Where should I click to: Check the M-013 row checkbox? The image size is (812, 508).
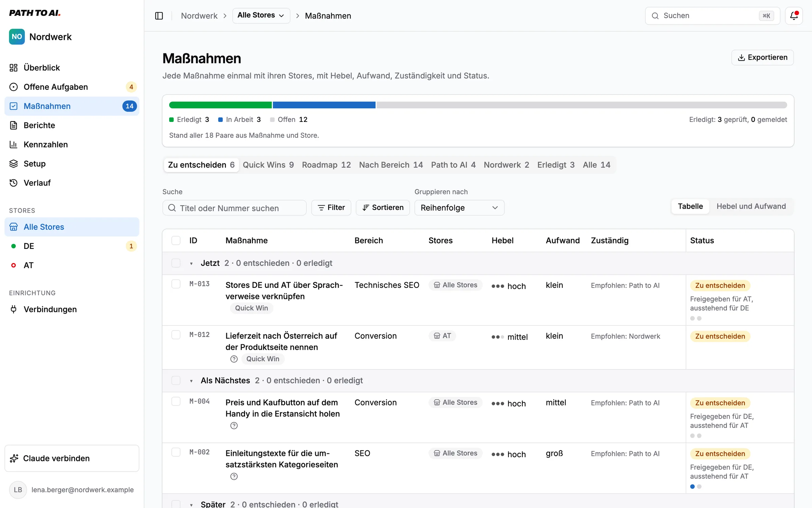(176, 284)
